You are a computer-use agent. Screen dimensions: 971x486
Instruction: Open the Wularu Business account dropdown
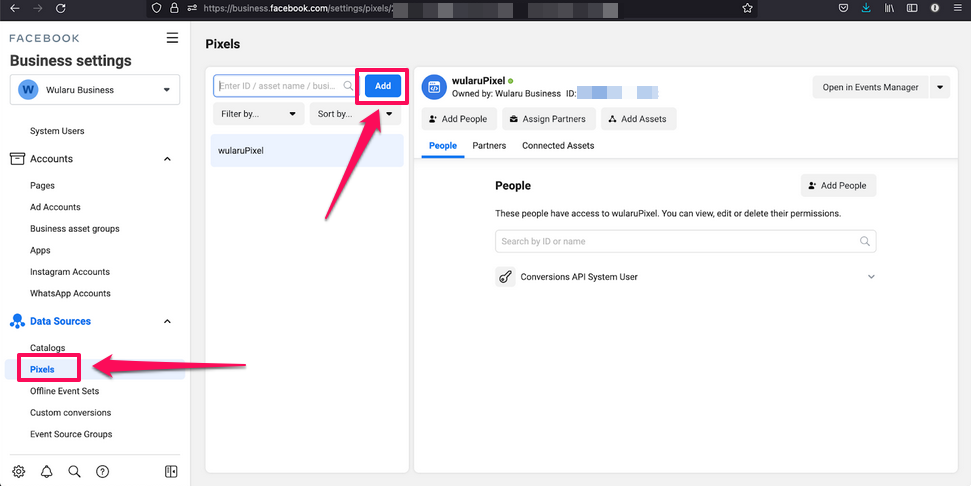[x=95, y=90]
